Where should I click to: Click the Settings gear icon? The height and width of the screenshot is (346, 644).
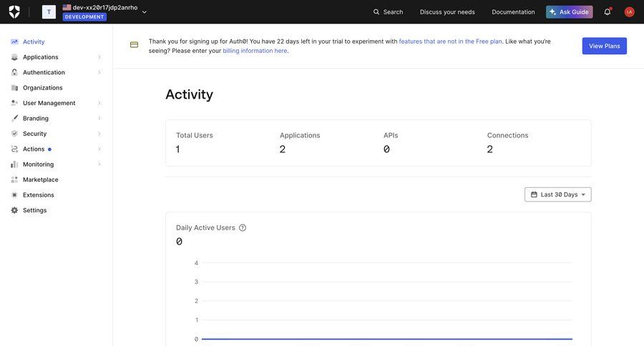coord(14,210)
